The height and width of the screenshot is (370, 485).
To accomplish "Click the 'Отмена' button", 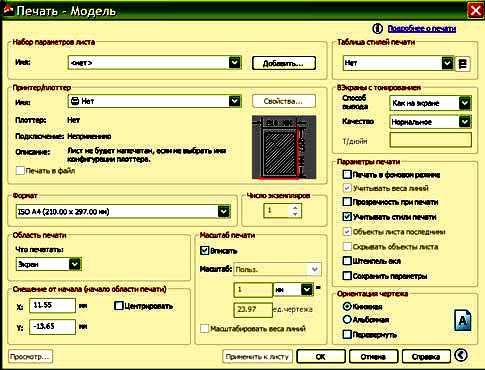I will tap(373, 357).
